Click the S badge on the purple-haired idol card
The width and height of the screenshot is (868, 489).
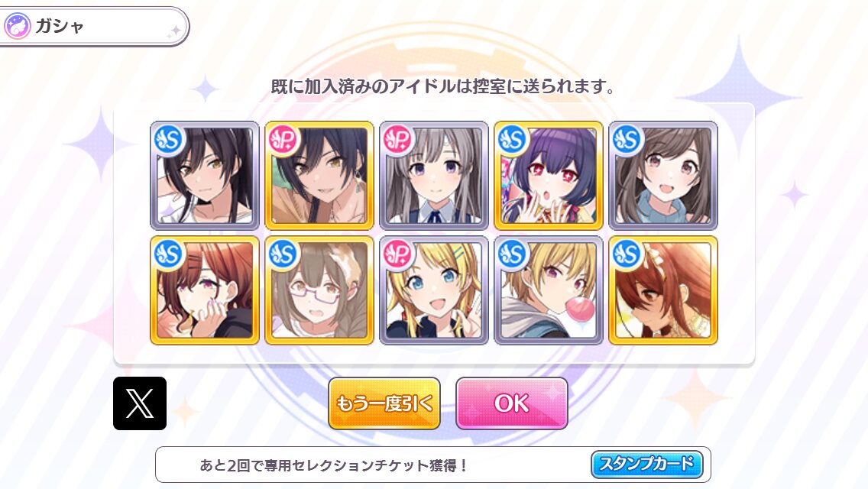(x=512, y=140)
